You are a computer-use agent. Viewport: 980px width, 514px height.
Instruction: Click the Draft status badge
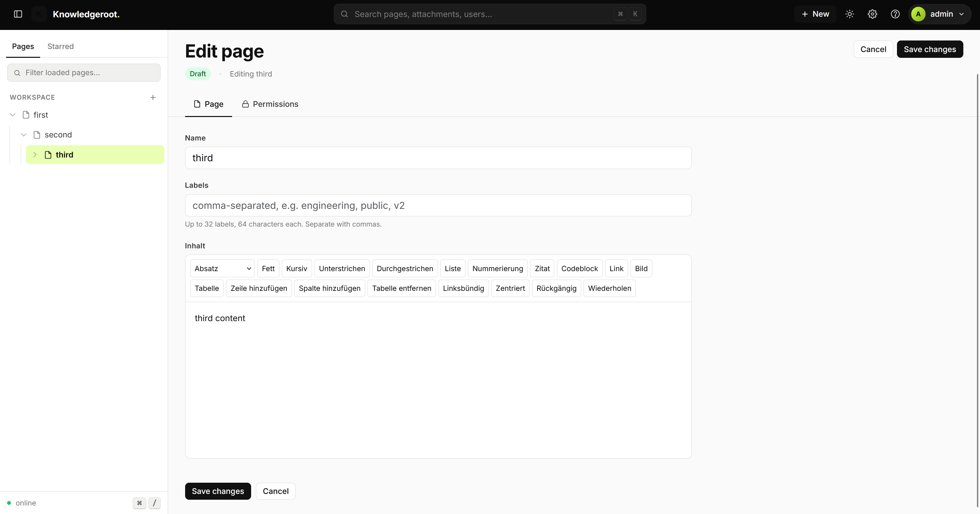198,74
